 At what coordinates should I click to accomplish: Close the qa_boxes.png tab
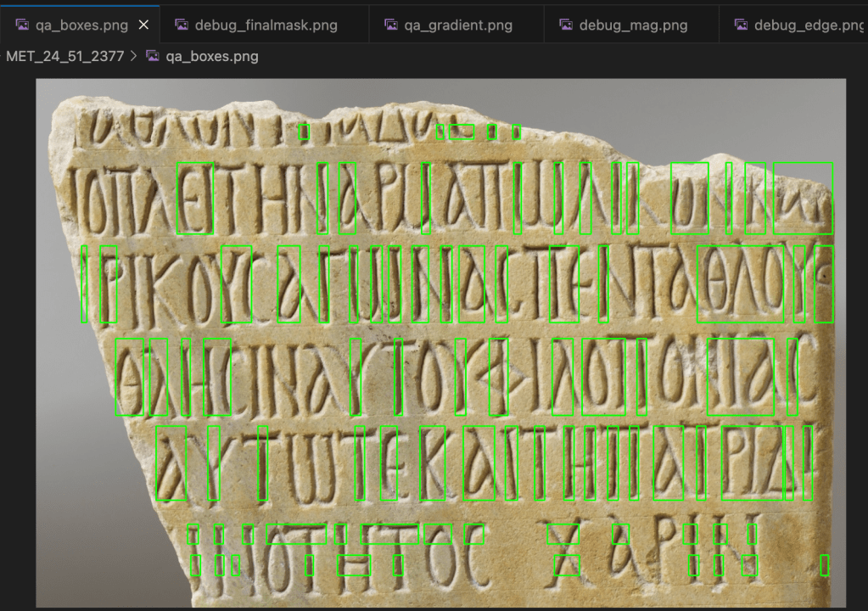point(143,25)
